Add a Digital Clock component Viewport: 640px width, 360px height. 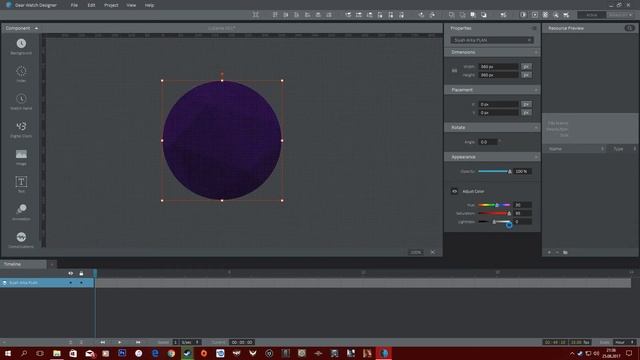click(x=21, y=129)
